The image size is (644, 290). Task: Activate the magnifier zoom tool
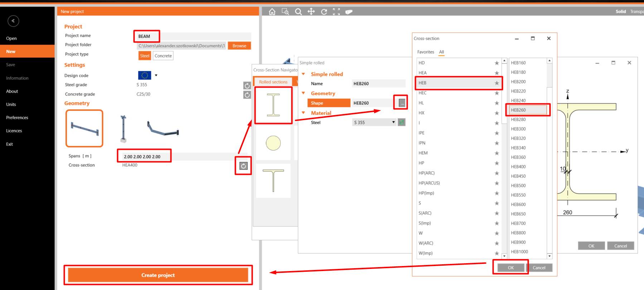click(298, 12)
